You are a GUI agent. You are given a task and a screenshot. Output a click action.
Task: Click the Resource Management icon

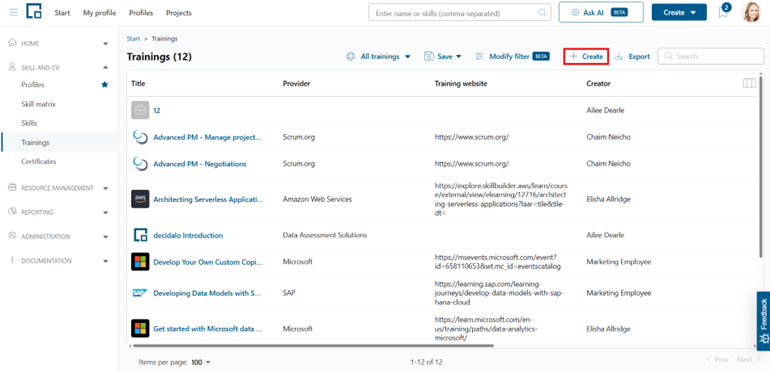(x=13, y=187)
